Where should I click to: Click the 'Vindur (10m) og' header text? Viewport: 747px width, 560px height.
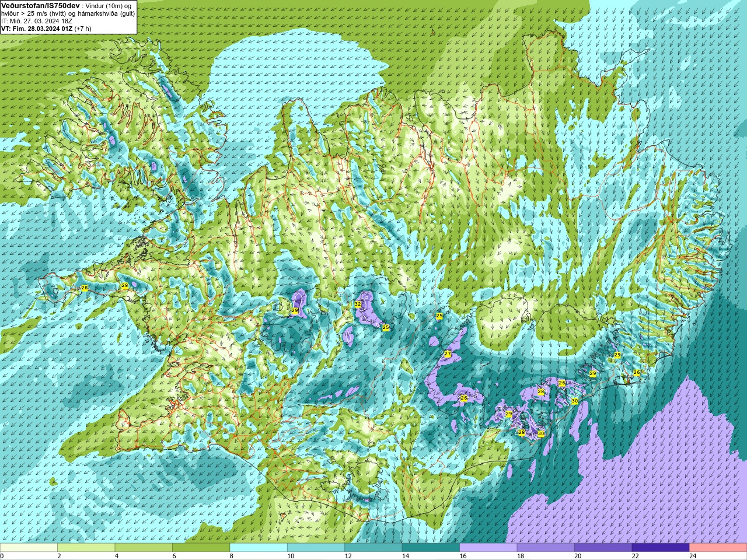(x=109, y=5)
